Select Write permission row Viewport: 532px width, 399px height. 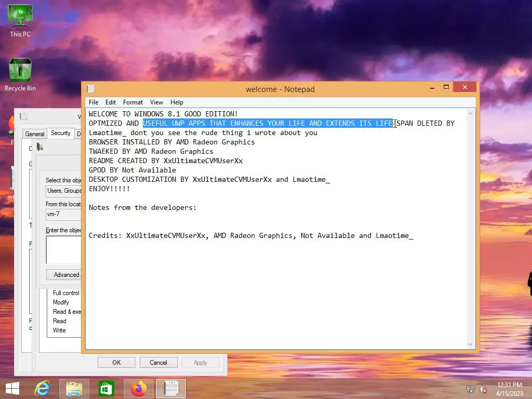(x=59, y=330)
